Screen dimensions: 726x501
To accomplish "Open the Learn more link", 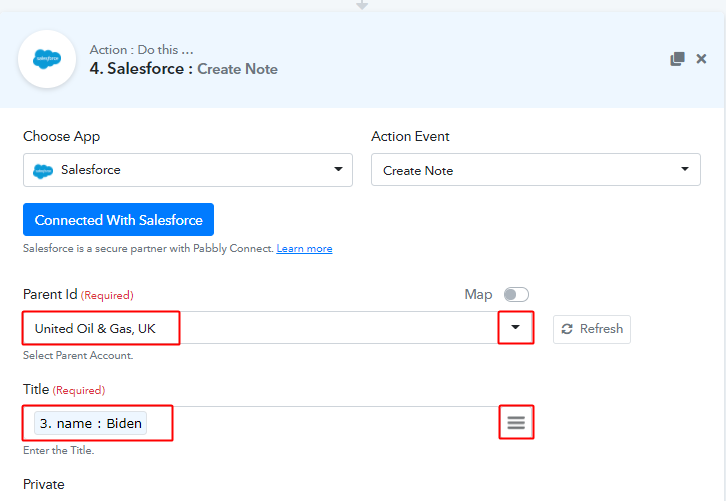I will tap(304, 249).
